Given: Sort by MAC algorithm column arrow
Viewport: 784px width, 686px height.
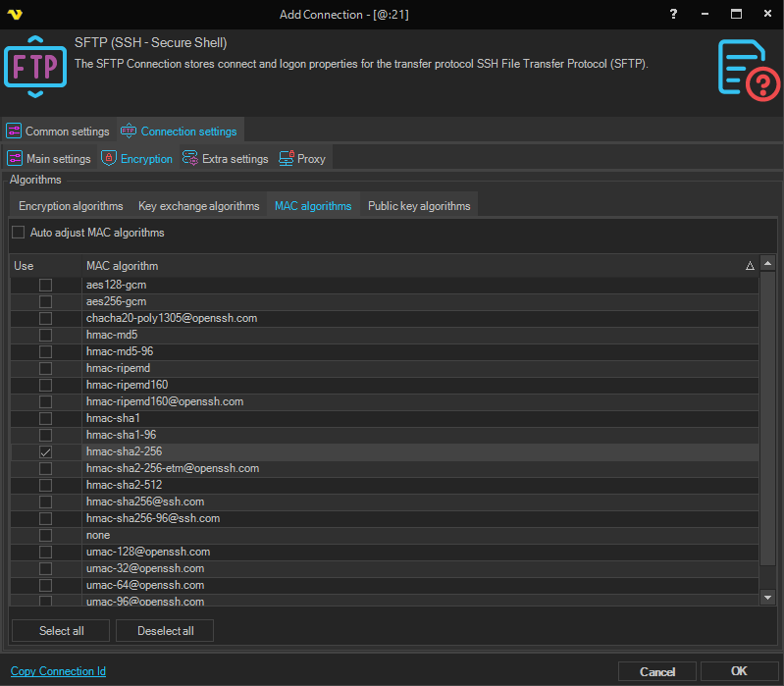Looking at the screenshot, I should pos(750,266).
